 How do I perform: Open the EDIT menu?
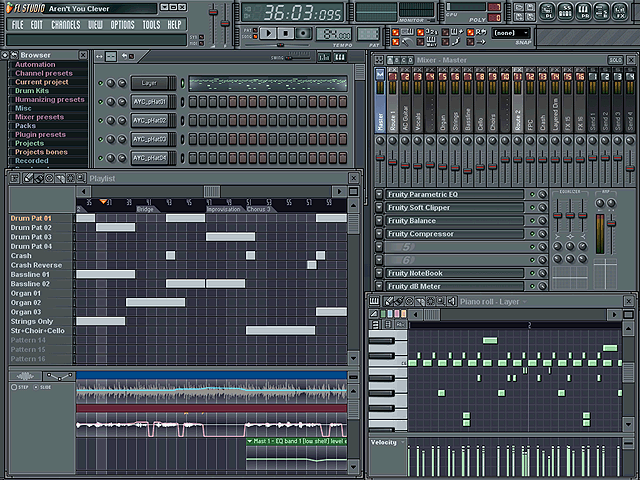tap(36, 25)
